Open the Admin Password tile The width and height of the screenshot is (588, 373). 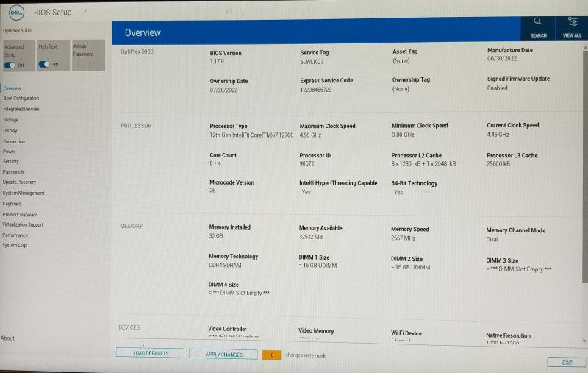[x=88, y=55]
